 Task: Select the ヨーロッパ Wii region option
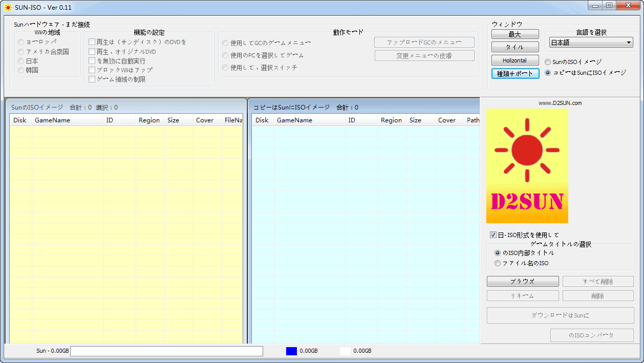21,42
